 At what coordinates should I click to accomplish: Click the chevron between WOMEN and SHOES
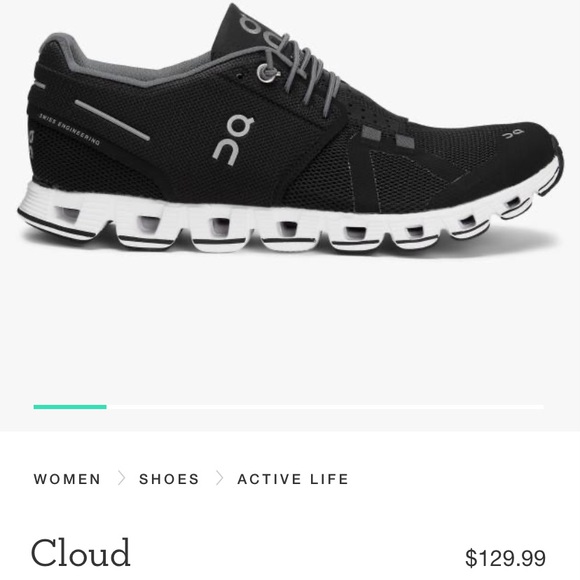tap(121, 478)
